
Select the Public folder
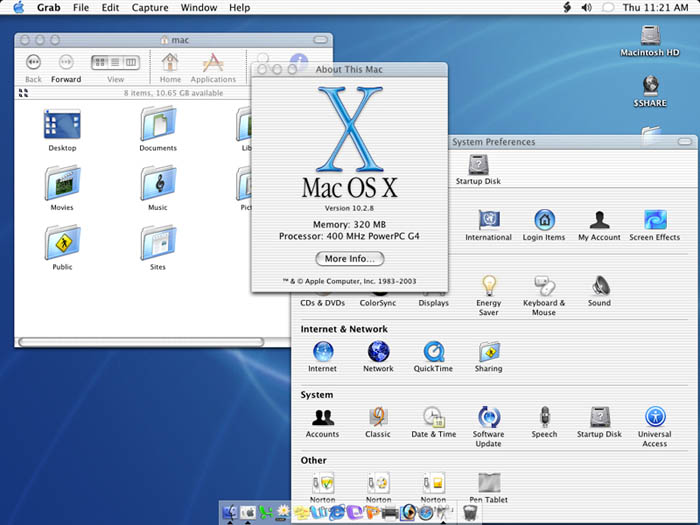62,248
